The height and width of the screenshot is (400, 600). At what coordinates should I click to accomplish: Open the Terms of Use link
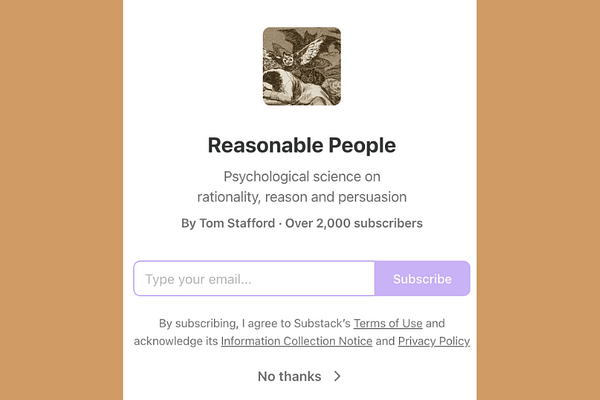[x=384, y=324]
